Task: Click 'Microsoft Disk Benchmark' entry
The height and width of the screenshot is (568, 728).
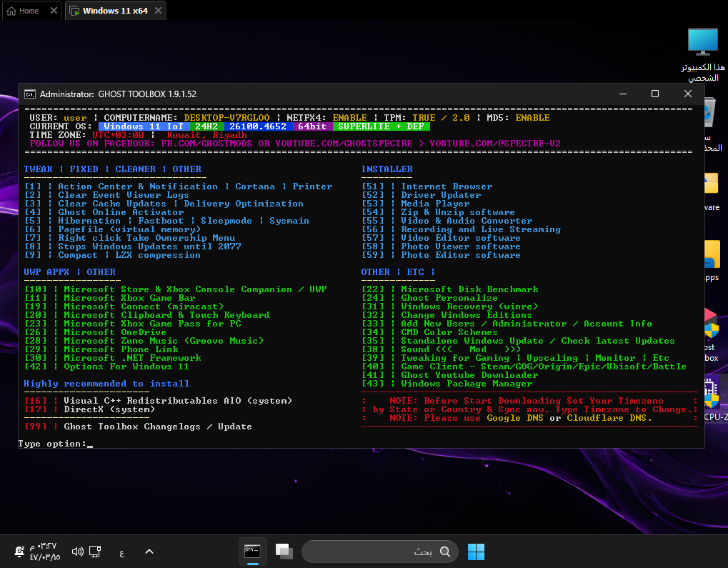Action: pos(450,289)
